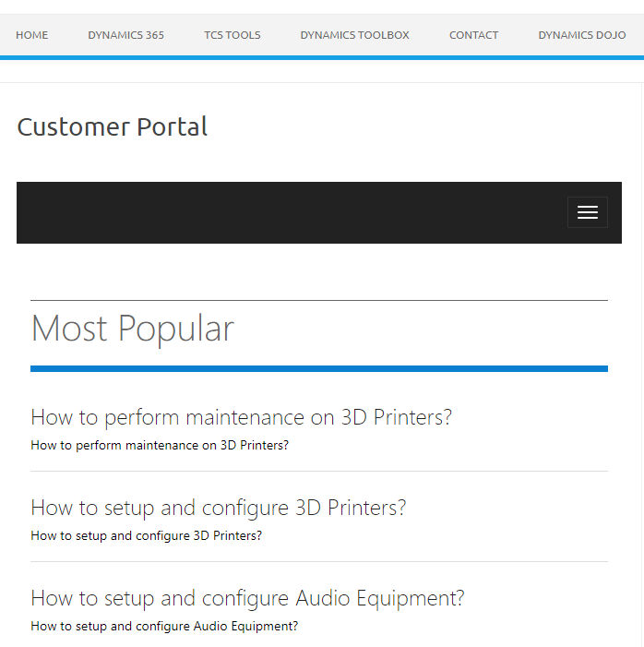The width and height of the screenshot is (644, 647).
Task: Click the blue bar beneath Most Popular
Action: pos(319,368)
